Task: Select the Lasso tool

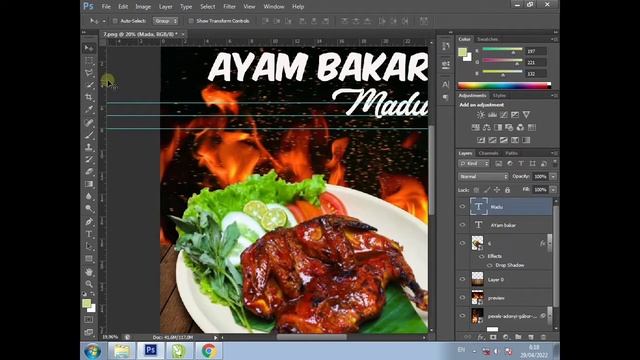Action: click(89, 73)
